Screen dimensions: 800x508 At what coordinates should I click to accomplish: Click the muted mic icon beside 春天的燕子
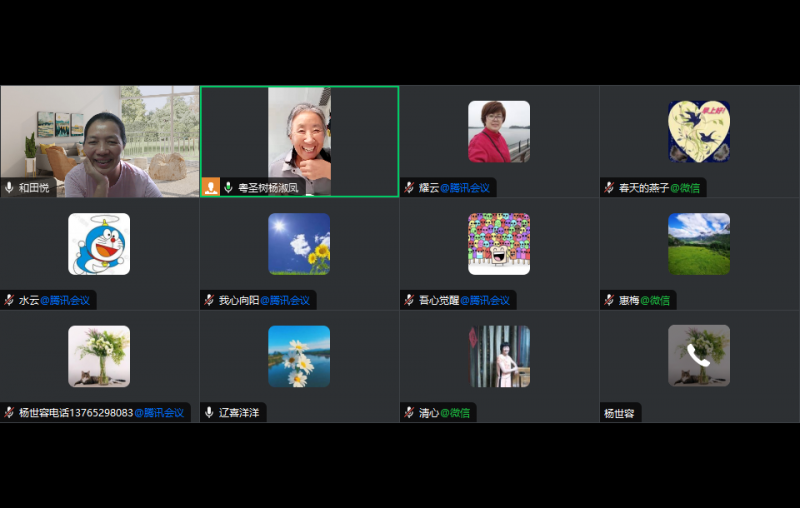tap(609, 187)
